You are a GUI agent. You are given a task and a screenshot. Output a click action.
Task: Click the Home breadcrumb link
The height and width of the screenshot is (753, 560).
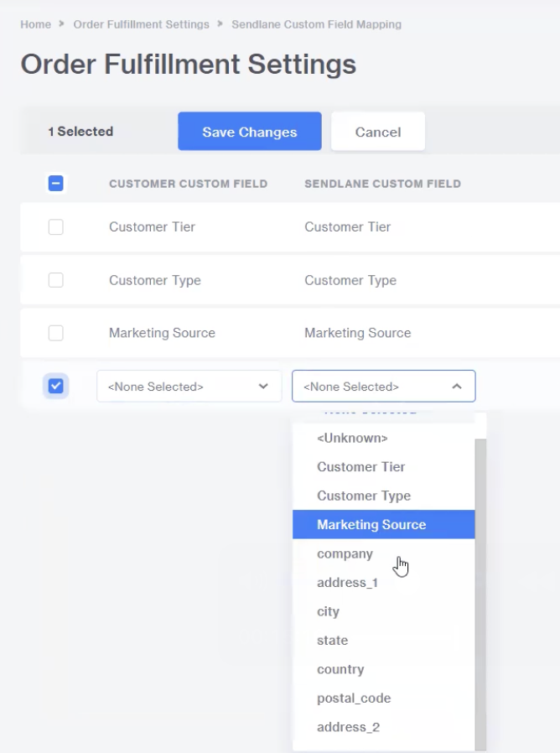[x=35, y=24]
